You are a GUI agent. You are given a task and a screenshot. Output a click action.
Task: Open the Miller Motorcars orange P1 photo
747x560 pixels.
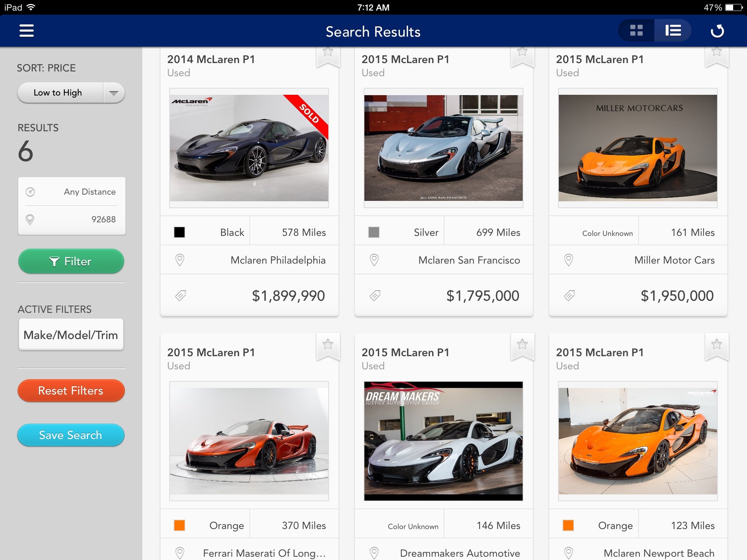638,148
